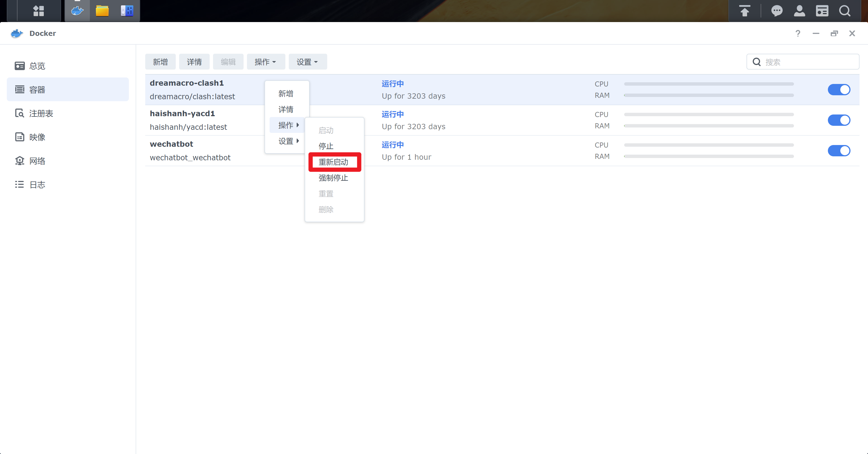Expand the 操作 submenu in context menu
Viewport: 868px width, 454px height.
point(287,125)
